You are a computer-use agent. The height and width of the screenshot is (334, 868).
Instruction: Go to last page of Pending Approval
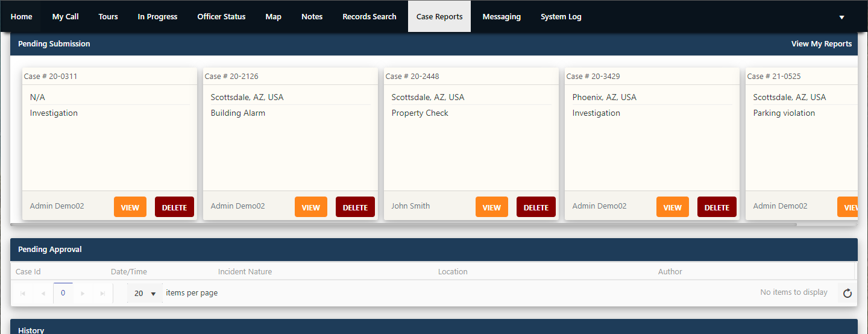tap(102, 293)
